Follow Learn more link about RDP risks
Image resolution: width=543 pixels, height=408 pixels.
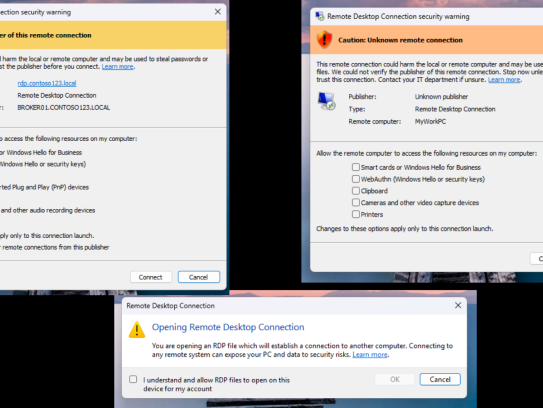coord(370,355)
